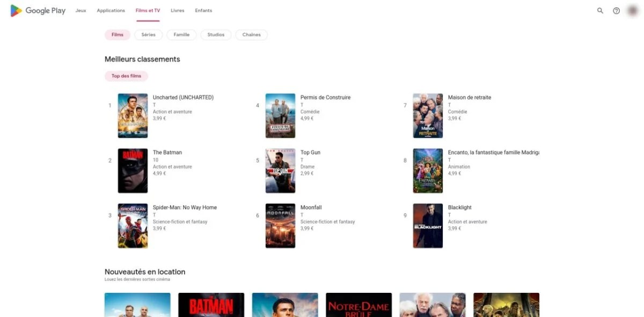Click the Nouveautés en location heading
The image size is (644, 317).
click(x=145, y=272)
